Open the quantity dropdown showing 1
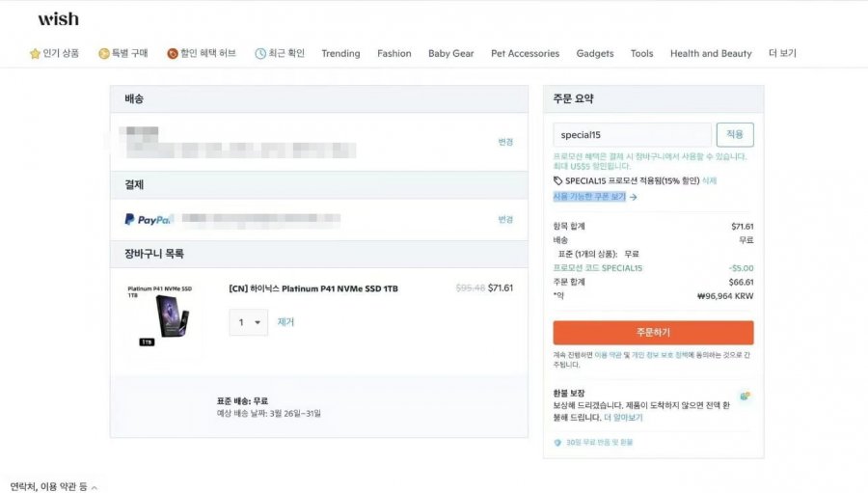Viewport: 868px width, 493px height. coord(249,322)
